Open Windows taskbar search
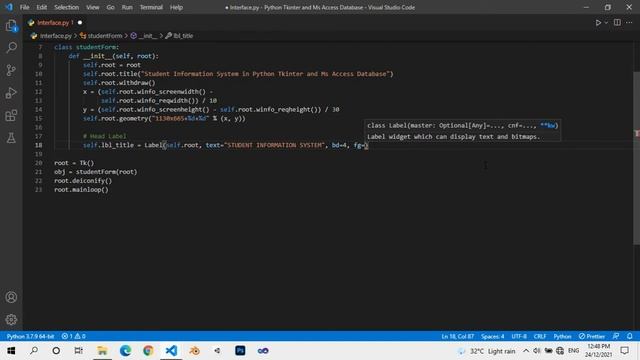 (x=34, y=351)
